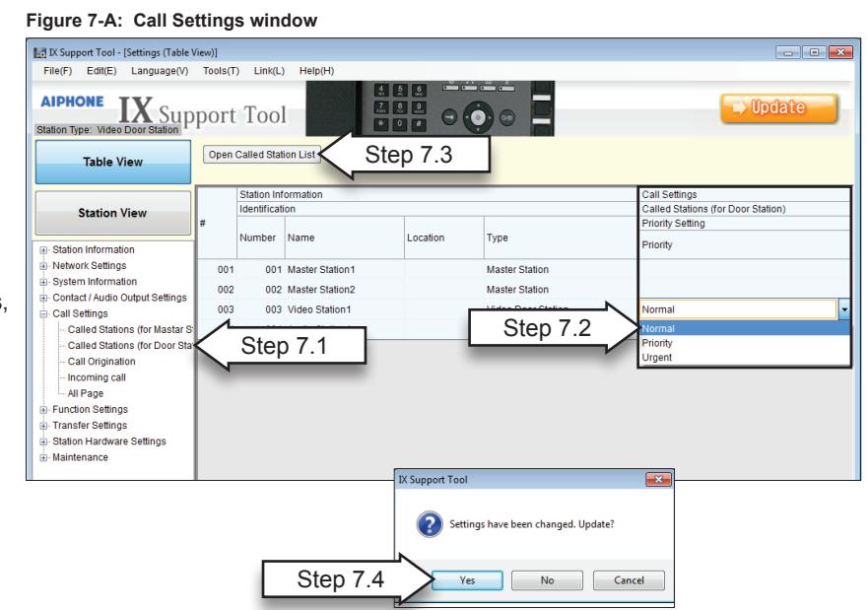868x610 pixels.
Task: Click the application icon in title bar
Action: tap(39, 52)
